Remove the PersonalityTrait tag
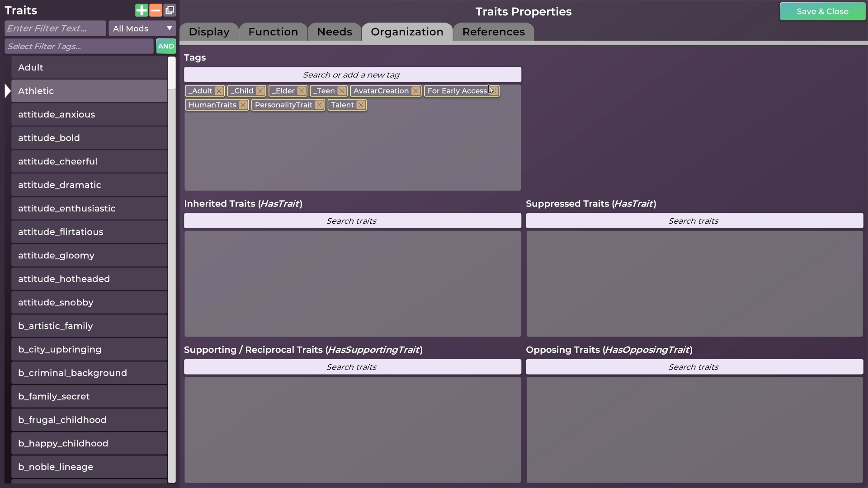Screen dimensions: 868x488 tap(319, 105)
